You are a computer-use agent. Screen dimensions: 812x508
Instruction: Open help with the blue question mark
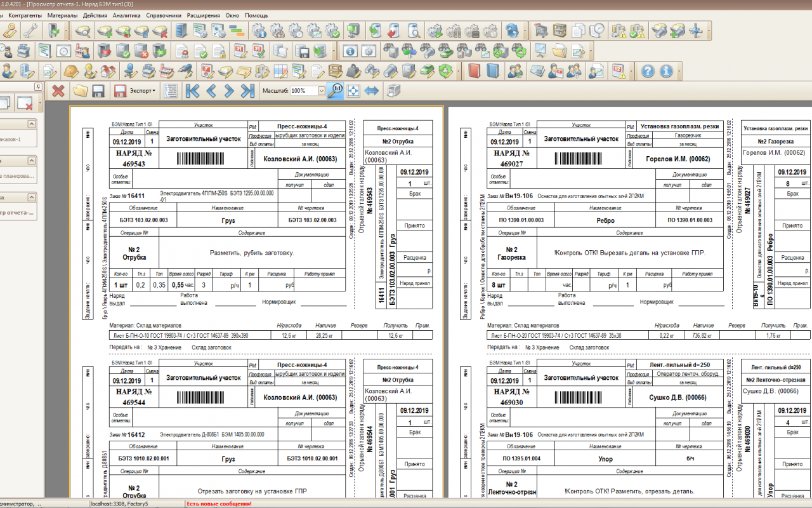click(648, 70)
